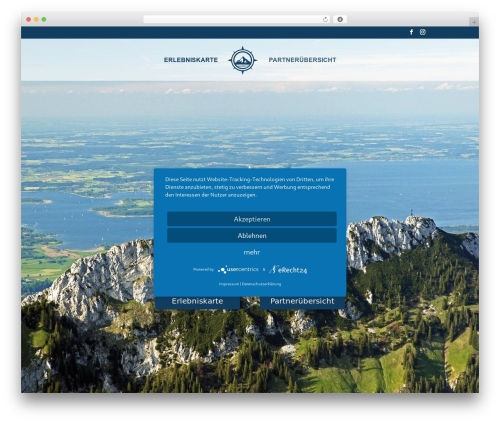The height and width of the screenshot is (423, 500).
Task: Open PARTNERÜBERSICHT in the header menu
Action: (x=302, y=60)
